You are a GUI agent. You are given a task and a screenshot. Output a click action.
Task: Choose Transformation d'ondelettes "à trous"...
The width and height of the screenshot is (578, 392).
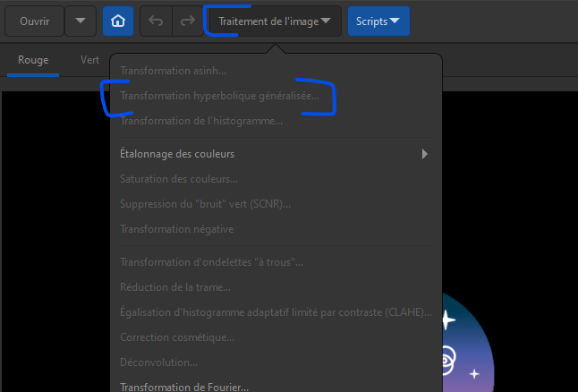276,262
